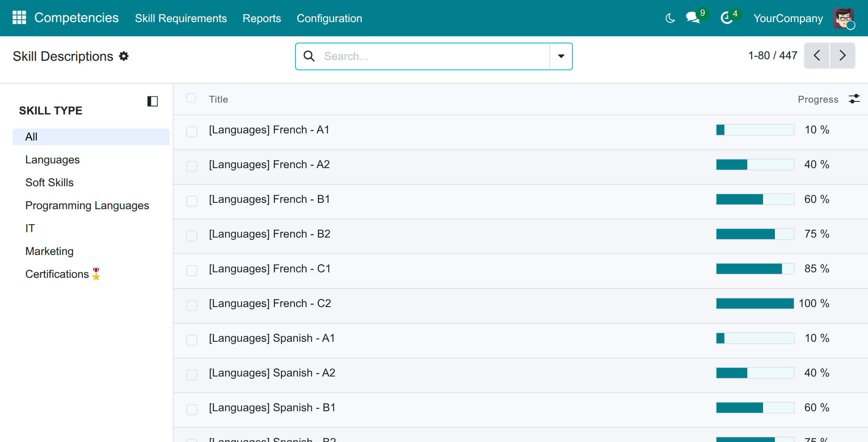Image resolution: width=868 pixels, height=442 pixels.
Task: Open the Reports menu
Action: (262, 18)
